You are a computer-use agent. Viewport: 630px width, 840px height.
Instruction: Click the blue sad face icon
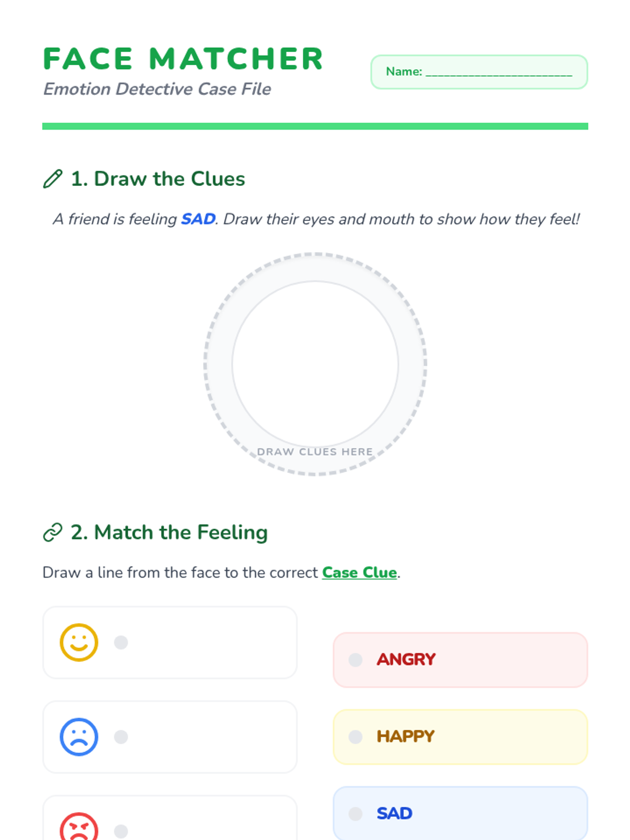(x=79, y=737)
